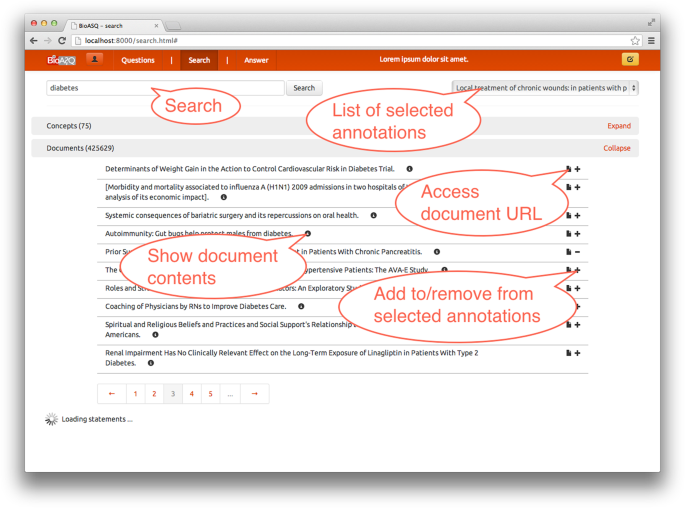Image resolution: width=685 pixels, height=508 pixels.
Task: Open a new browser tab
Action: click(x=173, y=26)
